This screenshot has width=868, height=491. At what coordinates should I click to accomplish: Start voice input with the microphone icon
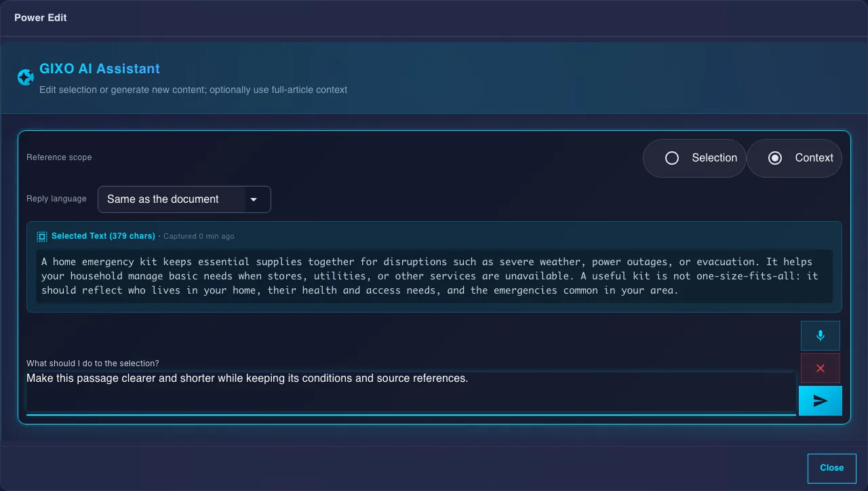click(x=821, y=336)
